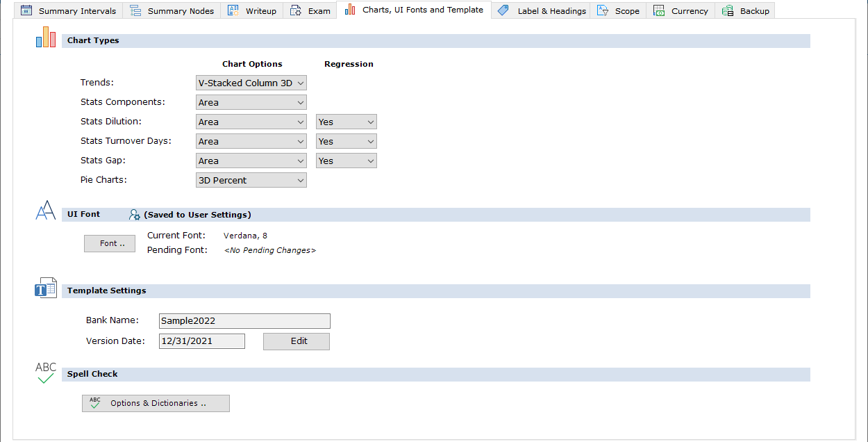
Task: Click the Font .. button
Action: click(x=110, y=243)
